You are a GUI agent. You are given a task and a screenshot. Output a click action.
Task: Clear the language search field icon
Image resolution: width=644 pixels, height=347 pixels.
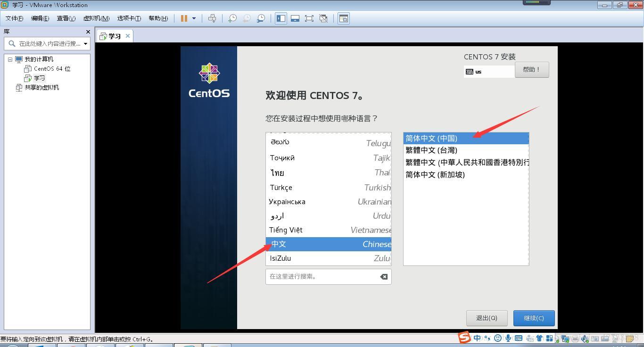tap(384, 277)
